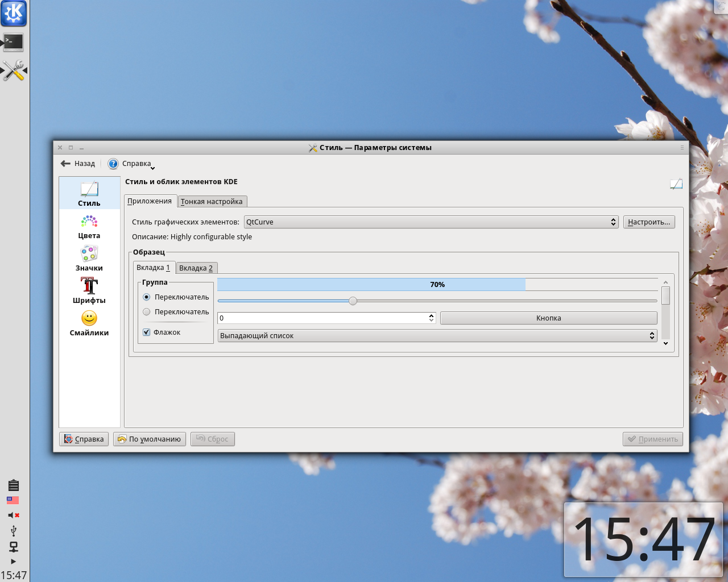Click the Применить apply button

point(653,439)
